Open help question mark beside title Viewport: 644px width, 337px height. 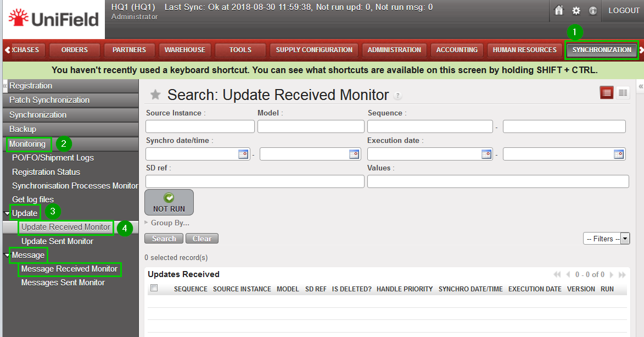tap(397, 96)
